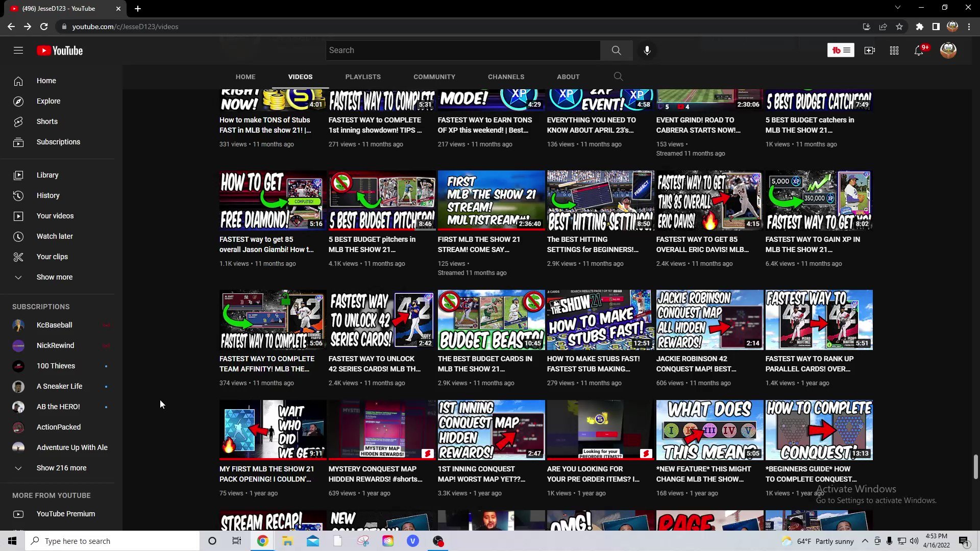
Task: Open the tab search dropdown arrow
Action: tap(897, 8)
